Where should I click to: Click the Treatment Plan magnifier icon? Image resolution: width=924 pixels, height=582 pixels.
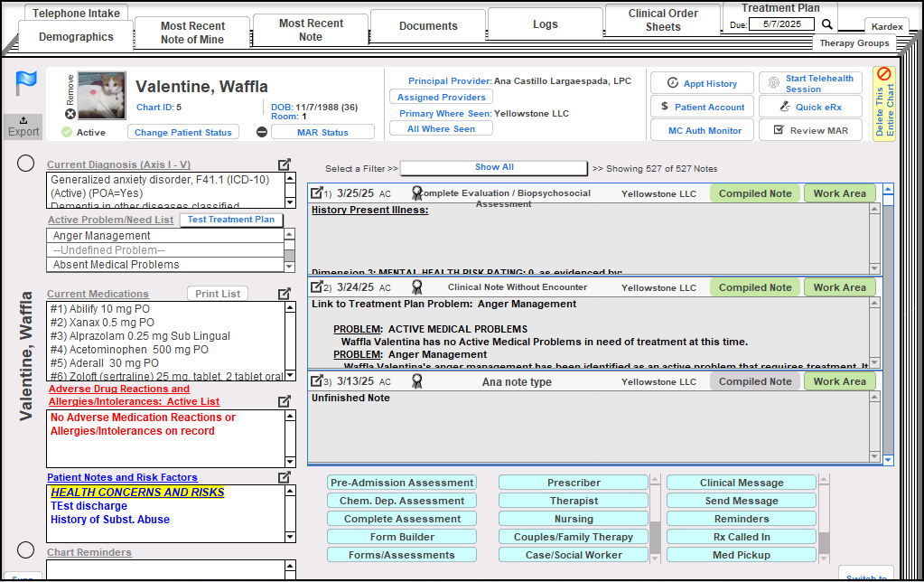tap(826, 24)
